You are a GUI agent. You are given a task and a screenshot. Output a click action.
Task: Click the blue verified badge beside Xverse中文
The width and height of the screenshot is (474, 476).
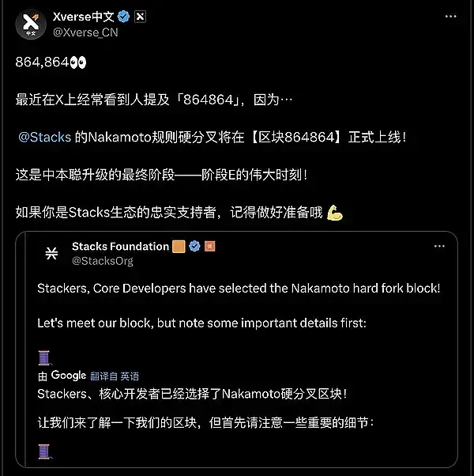pos(123,17)
